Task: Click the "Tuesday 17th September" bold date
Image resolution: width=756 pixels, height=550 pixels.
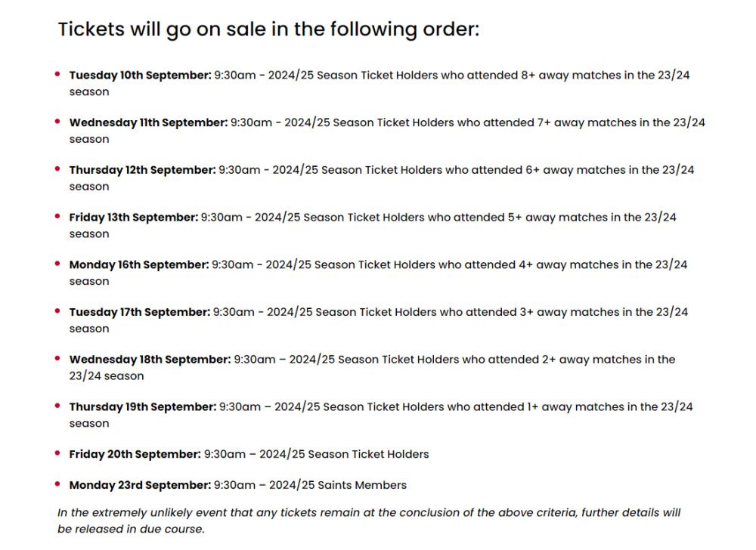Action: click(x=140, y=312)
